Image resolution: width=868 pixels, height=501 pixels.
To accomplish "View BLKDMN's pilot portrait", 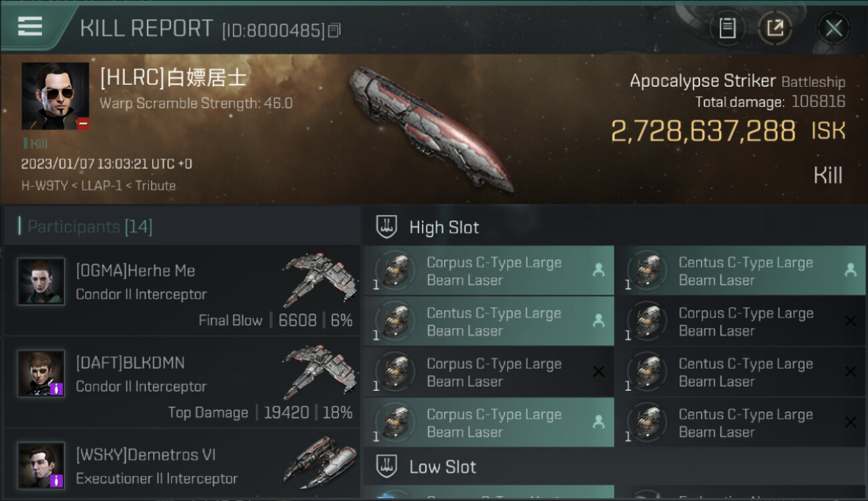I will (41, 373).
